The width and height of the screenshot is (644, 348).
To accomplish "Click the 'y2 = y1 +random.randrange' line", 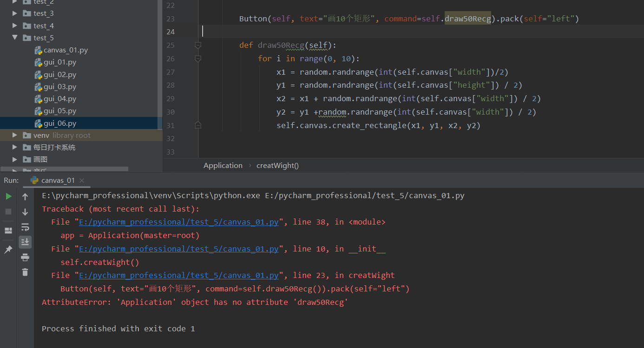I will pos(406,112).
